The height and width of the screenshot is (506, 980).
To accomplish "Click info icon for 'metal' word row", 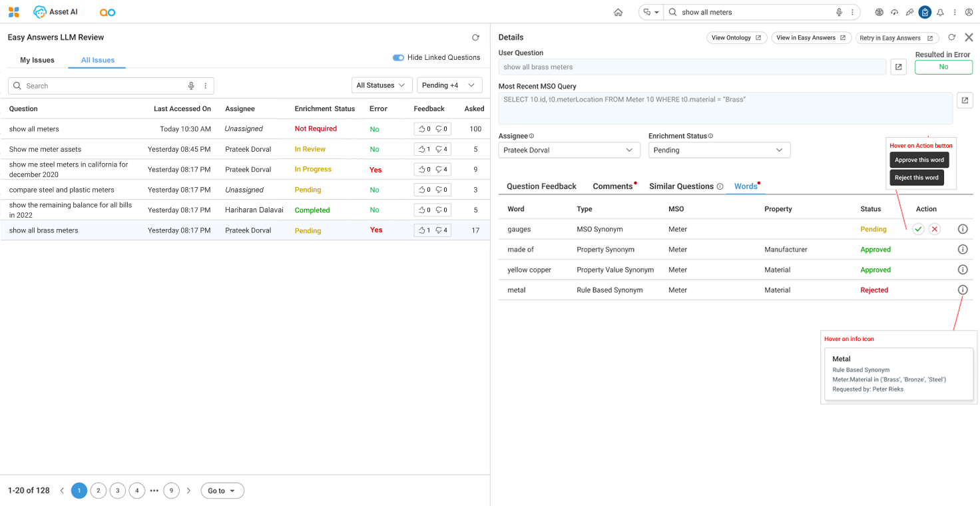I will click(962, 290).
